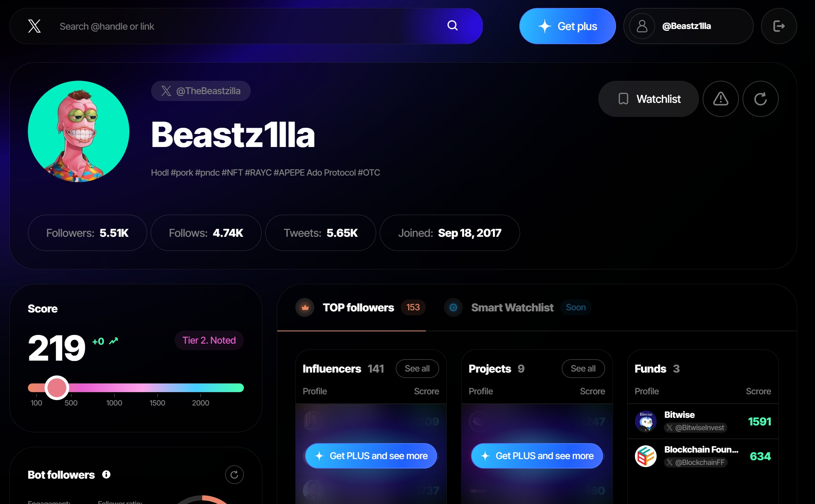Show Bot followers info tooltip icon
Viewport: 815px width, 504px height.
pos(106,474)
